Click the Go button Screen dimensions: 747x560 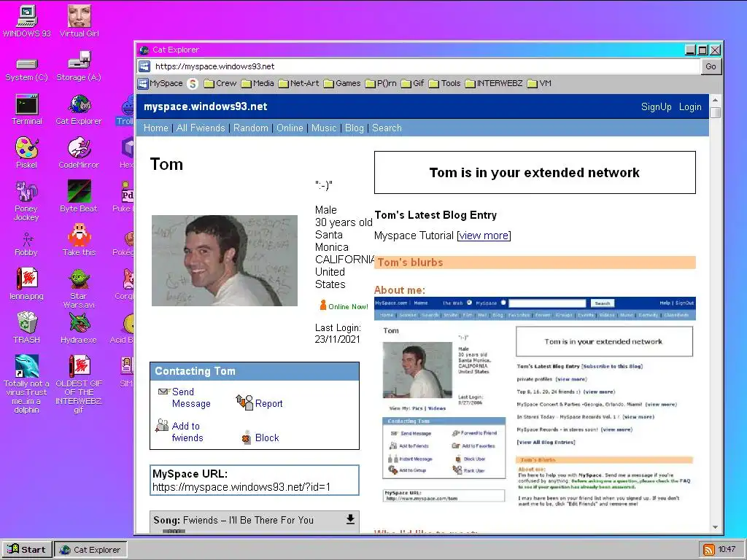pyautogui.click(x=711, y=66)
